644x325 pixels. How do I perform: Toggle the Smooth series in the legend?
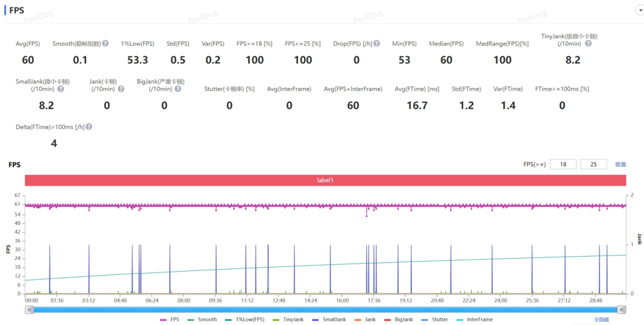(x=202, y=320)
